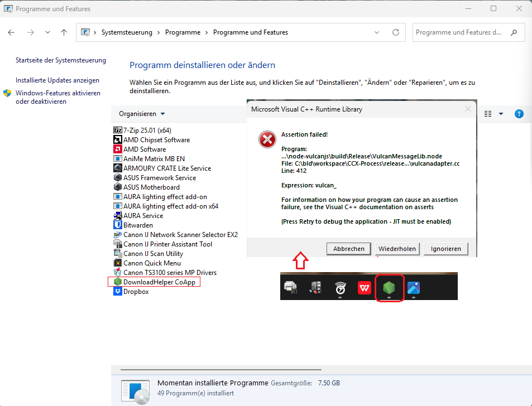The height and width of the screenshot is (406, 532).
Task: Go back with the left arrow
Action: coord(11,32)
